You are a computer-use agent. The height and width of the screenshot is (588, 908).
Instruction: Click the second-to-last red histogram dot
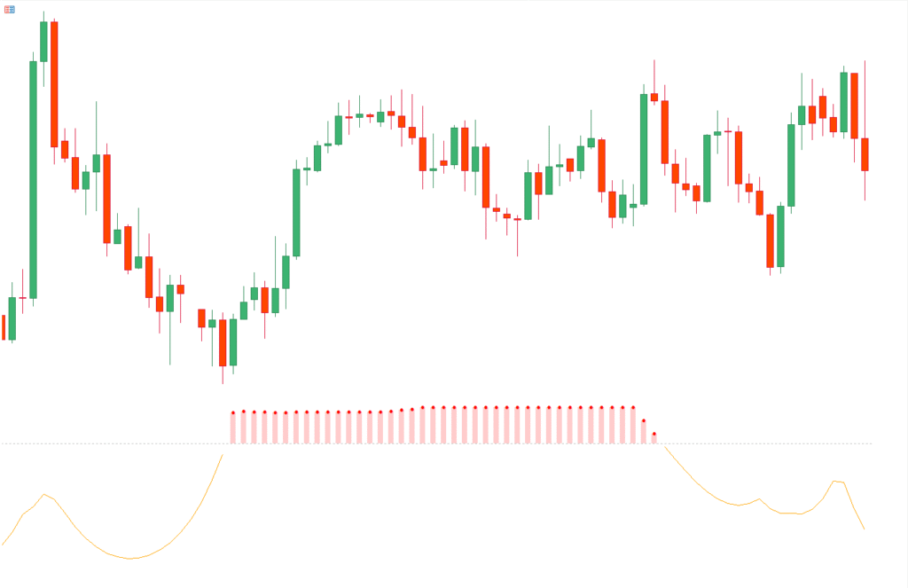[x=644, y=421]
